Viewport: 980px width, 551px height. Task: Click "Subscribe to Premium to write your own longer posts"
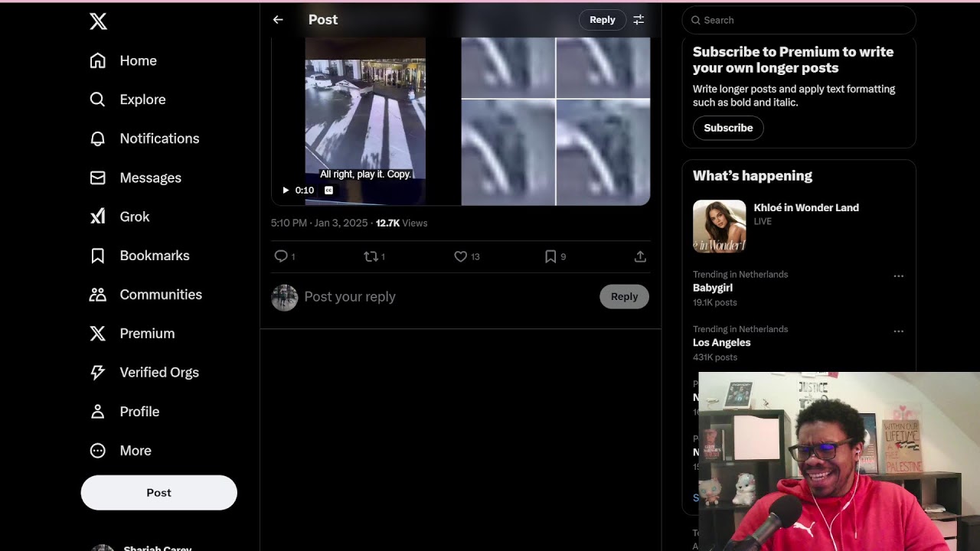tap(793, 60)
